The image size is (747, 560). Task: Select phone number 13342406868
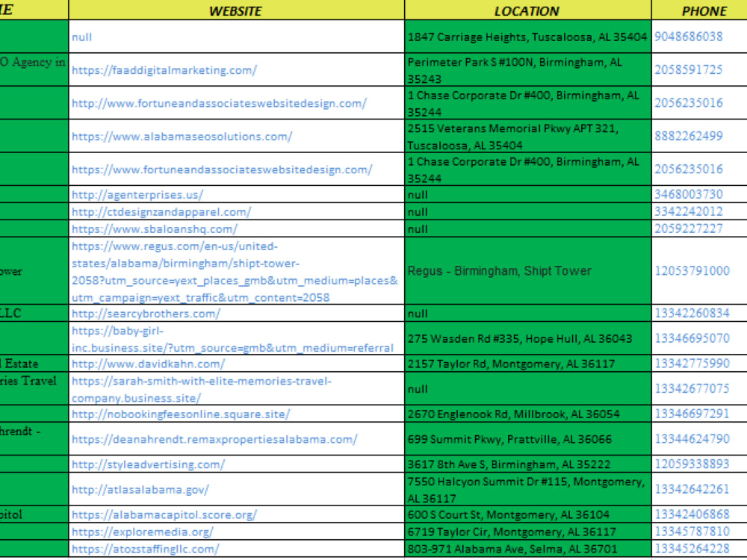(692, 514)
